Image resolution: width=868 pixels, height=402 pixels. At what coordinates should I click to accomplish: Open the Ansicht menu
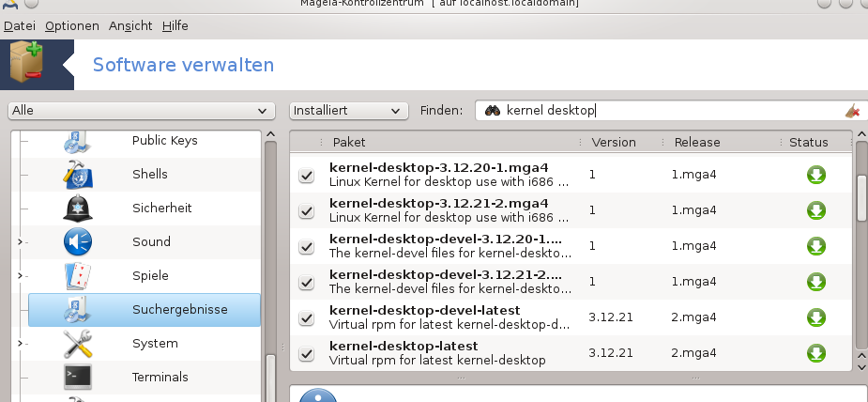pos(130,26)
